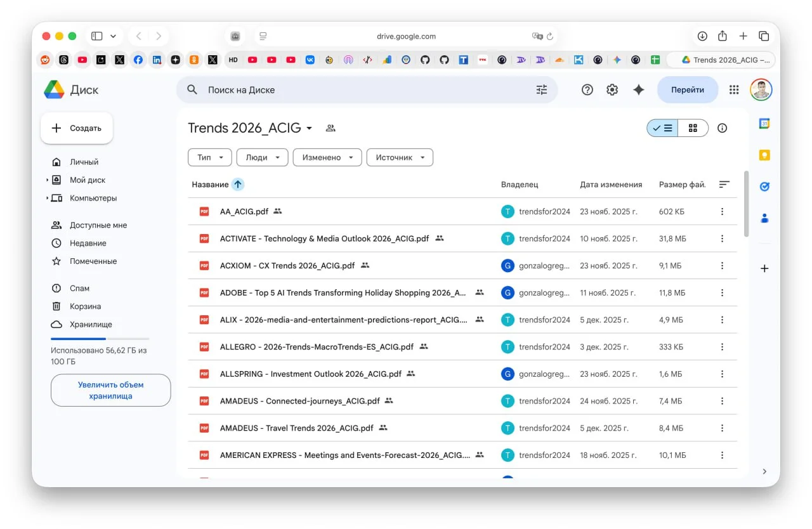812x529 pixels.
Task: Open search filter options icon
Action: (541, 90)
